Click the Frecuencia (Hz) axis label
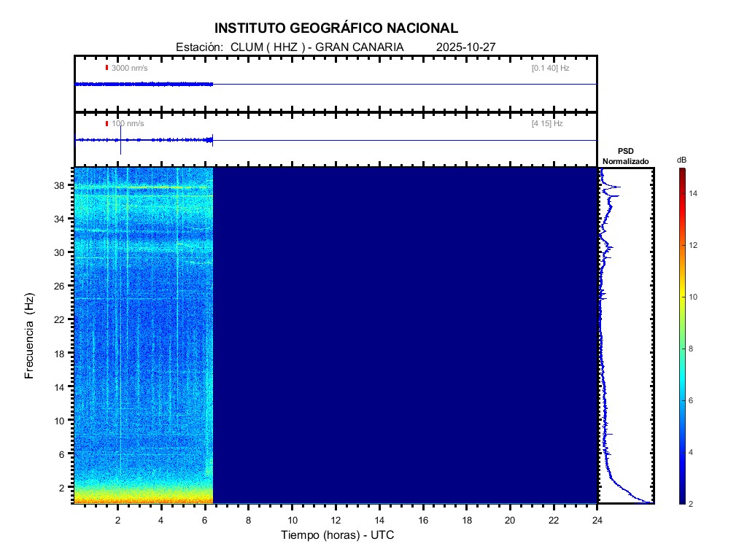747x560 pixels. (30, 335)
